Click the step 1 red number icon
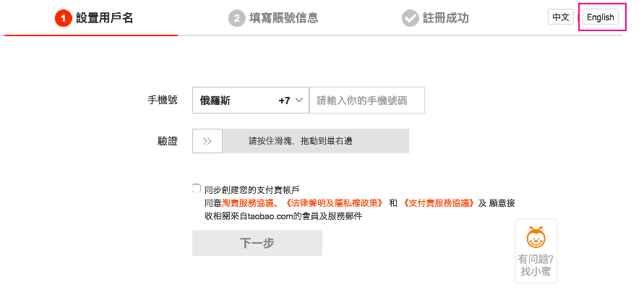This screenshot has height=290, width=644. tap(64, 18)
